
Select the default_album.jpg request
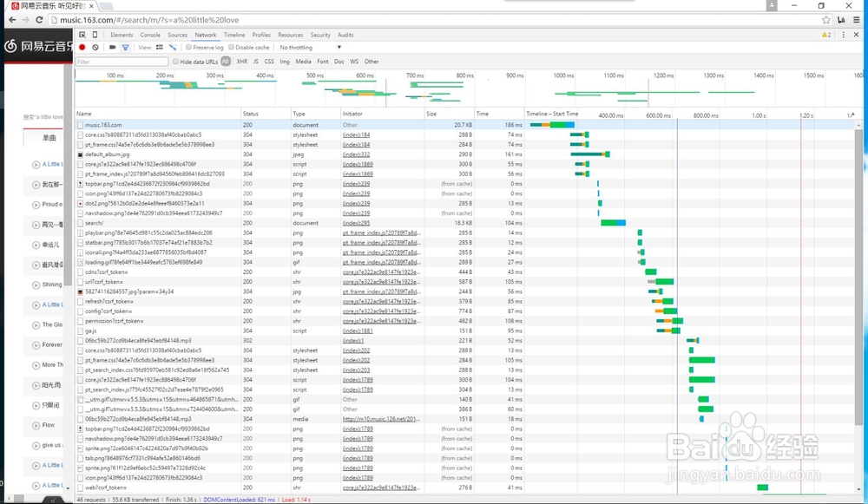465,154
